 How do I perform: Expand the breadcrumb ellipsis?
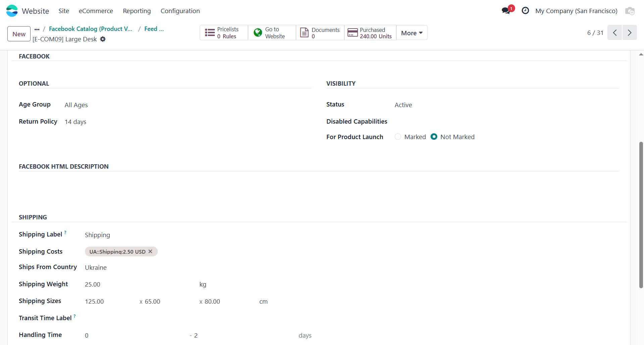pyautogui.click(x=37, y=29)
